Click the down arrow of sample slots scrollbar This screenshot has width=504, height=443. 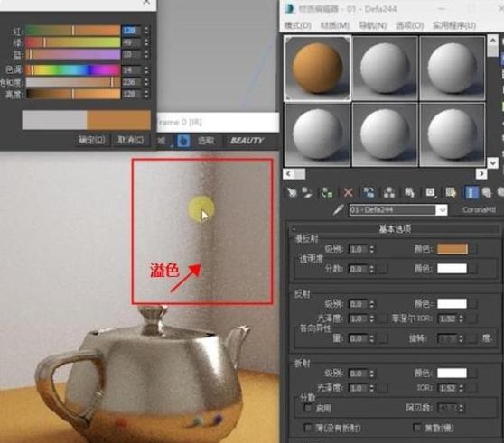coord(492,162)
